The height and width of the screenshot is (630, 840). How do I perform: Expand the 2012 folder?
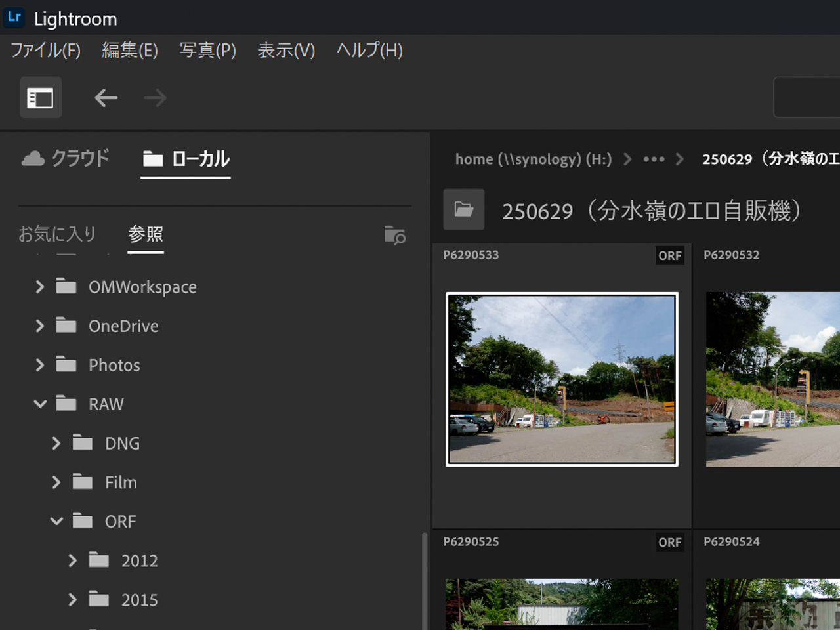point(73,560)
